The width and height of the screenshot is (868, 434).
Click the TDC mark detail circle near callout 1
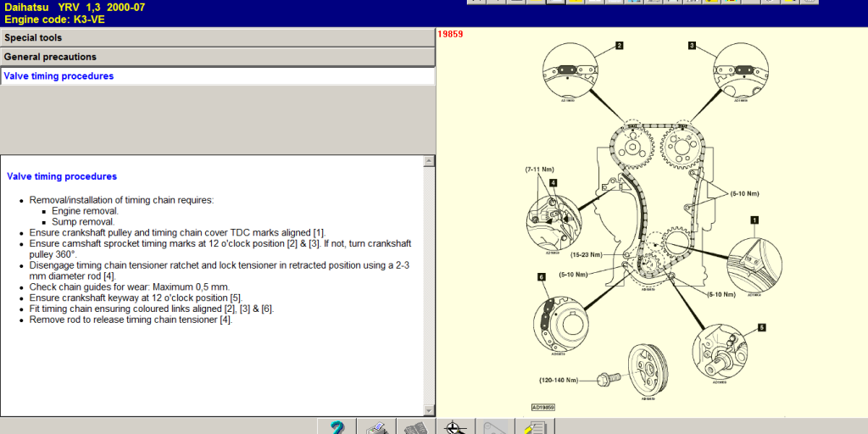(x=754, y=265)
